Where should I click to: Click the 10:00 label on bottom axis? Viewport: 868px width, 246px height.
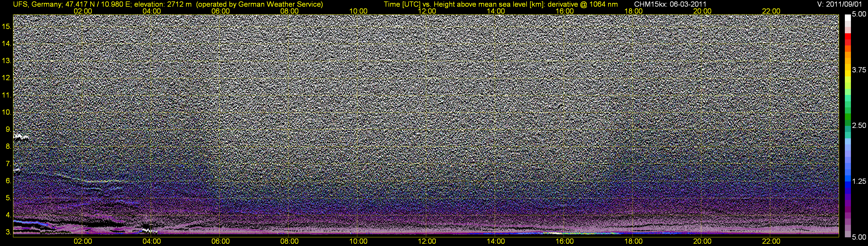coord(358,241)
